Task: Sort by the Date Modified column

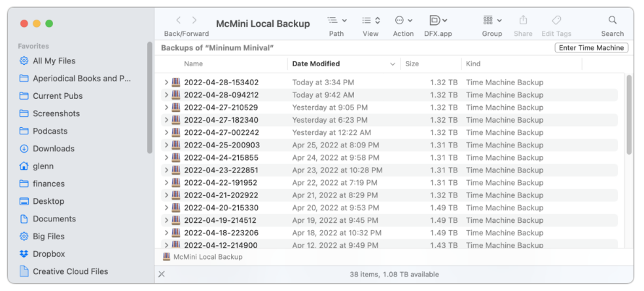Action: coord(316,64)
